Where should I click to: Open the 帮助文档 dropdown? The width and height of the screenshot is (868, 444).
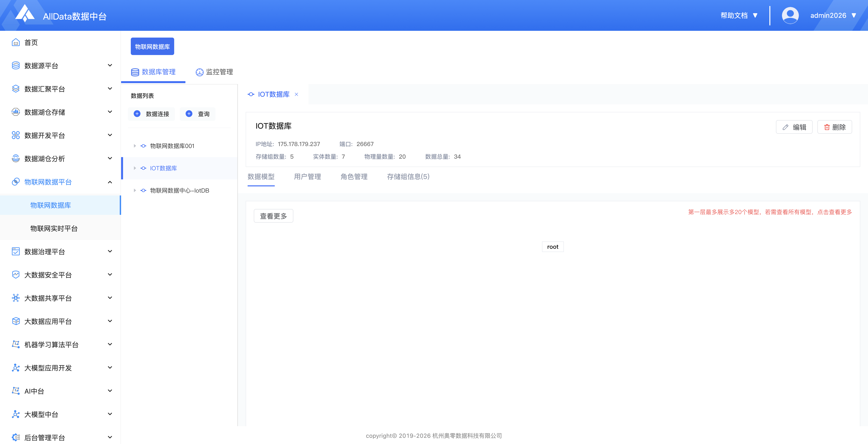pos(739,15)
